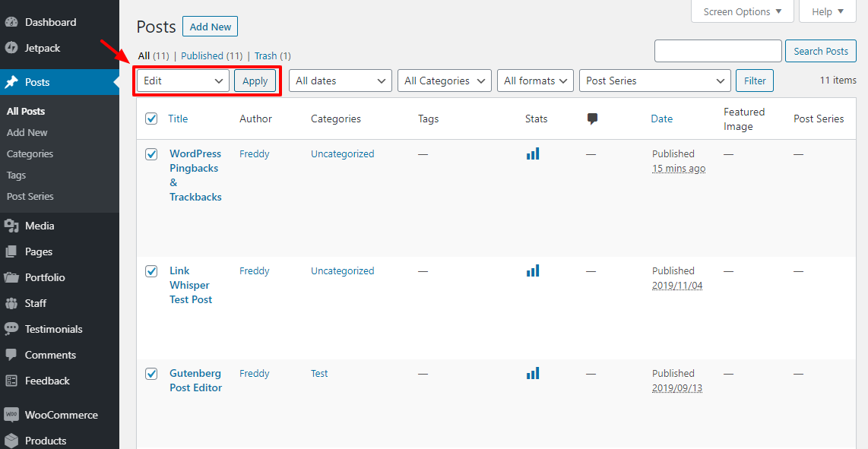Viewport: 868px width, 449px height.
Task: Click author Freddy on the Gutenberg row
Action: [254, 374]
